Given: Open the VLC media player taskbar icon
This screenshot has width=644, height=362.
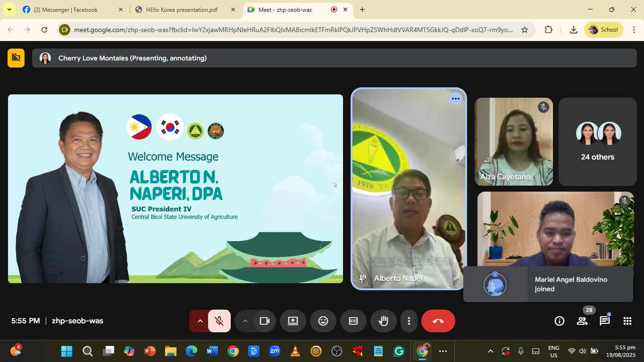Looking at the screenshot, I should pos(295,351).
